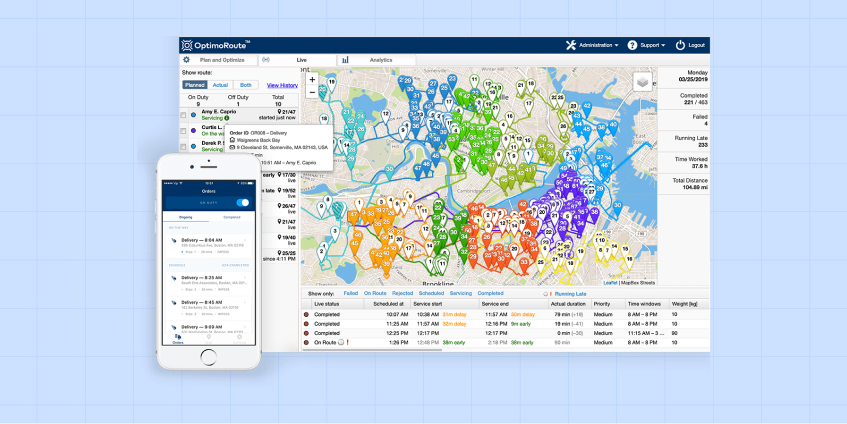
Task: Click the bar chart icon beside Analytics
Action: coord(345,60)
